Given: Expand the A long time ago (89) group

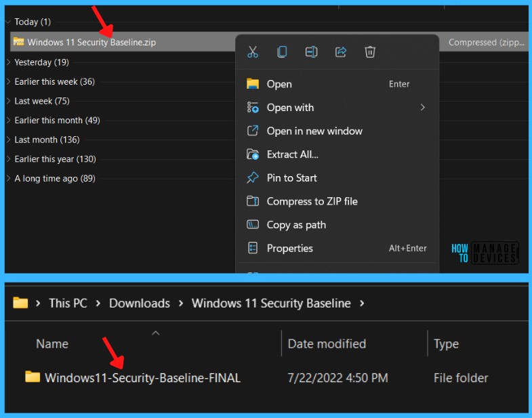Looking at the screenshot, I should tap(8, 178).
